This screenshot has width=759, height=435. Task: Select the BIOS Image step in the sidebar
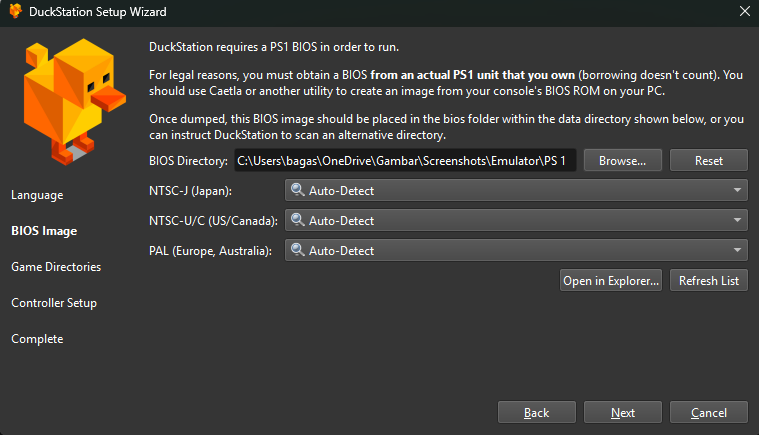44,231
